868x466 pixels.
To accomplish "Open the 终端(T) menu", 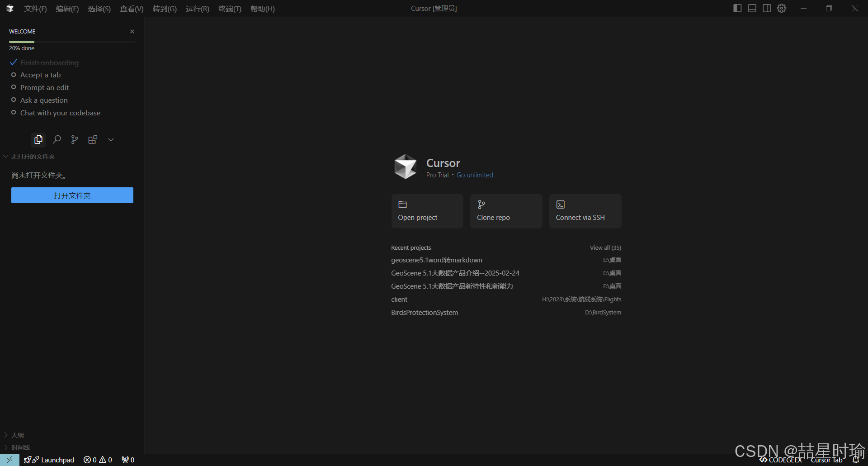I will (x=230, y=9).
